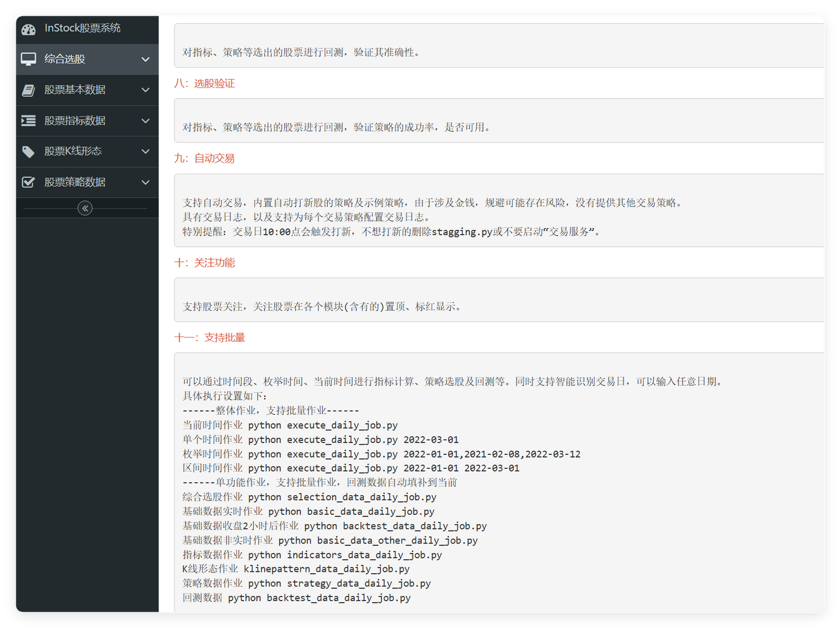
Task: Click the tag icon beside 股票K线形态
Action: point(29,152)
